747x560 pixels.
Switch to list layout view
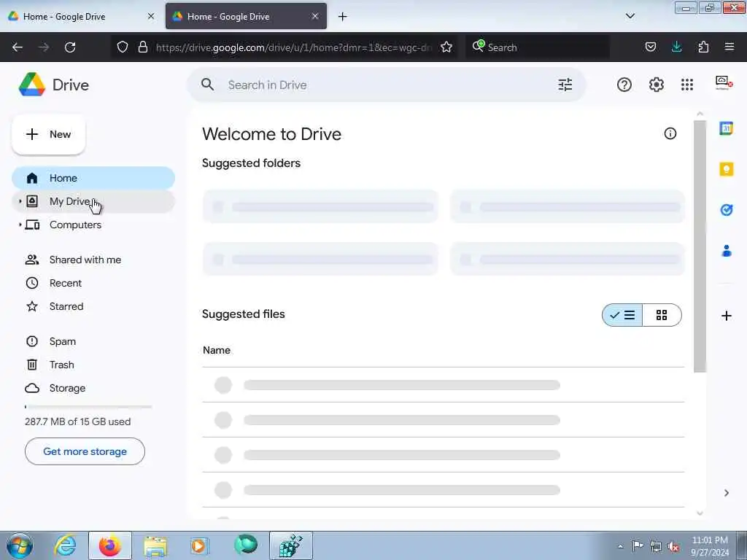point(622,315)
